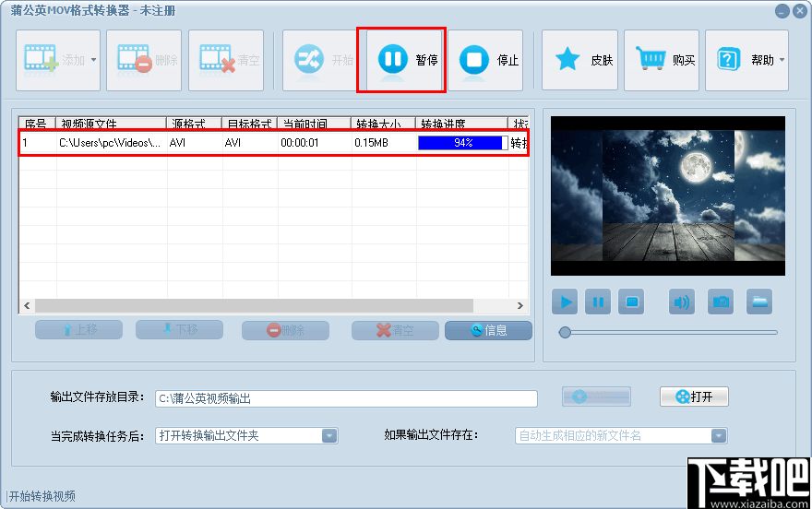Click the toolbar 清空 clear list button

226,60
